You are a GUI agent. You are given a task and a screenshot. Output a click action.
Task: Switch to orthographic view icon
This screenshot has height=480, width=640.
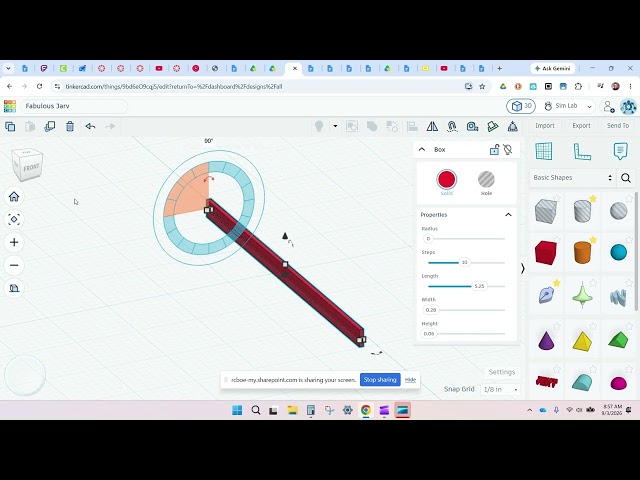tap(14, 288)
